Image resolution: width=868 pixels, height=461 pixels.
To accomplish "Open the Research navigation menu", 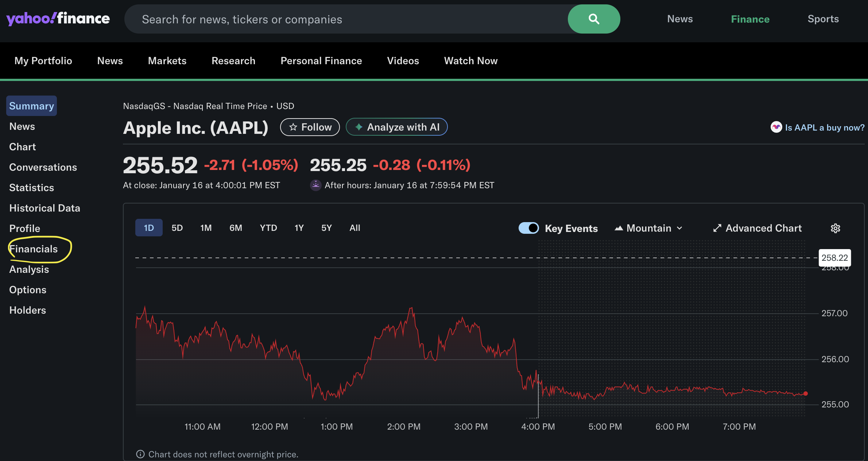I will tap(233, 61).
